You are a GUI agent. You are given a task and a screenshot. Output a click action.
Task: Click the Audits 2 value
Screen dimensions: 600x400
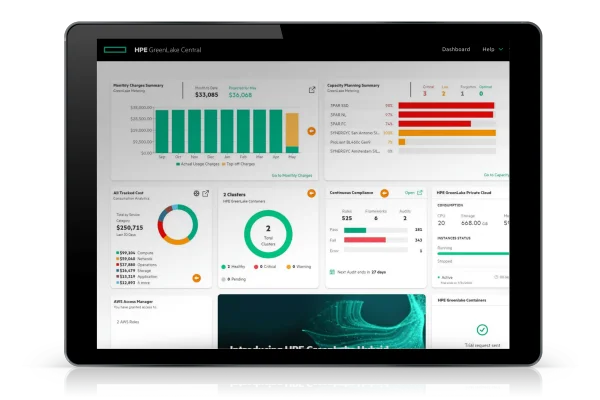[405, 218]
